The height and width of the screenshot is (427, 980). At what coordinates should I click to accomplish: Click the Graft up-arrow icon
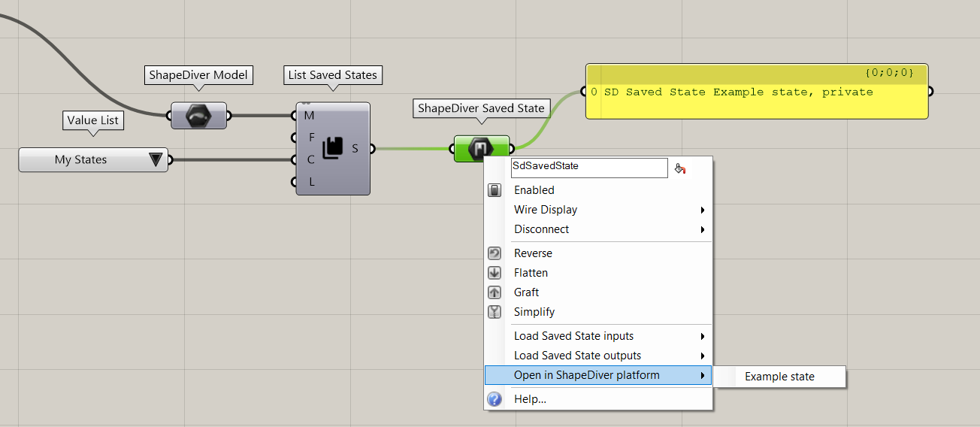(x=495, y=292)
